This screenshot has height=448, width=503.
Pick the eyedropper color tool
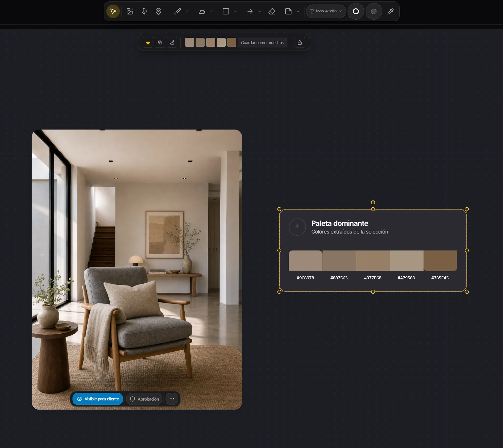[x=390, y=11]
